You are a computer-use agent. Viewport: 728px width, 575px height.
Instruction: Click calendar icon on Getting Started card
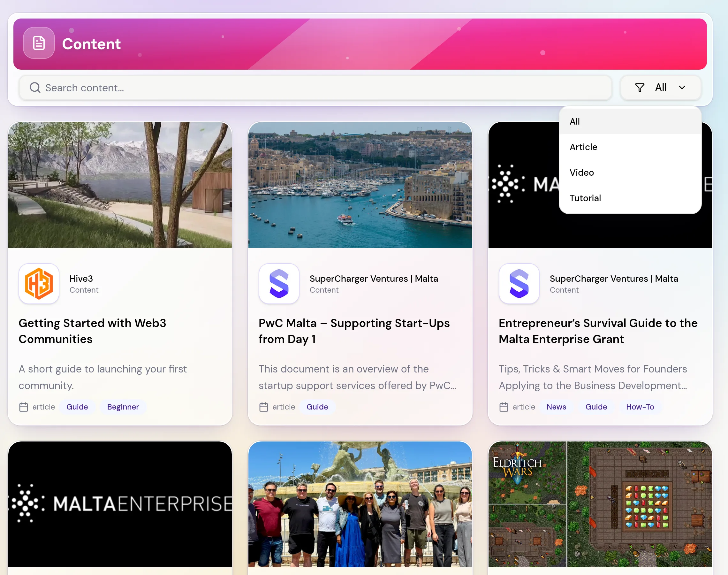(x=24, y=407)
